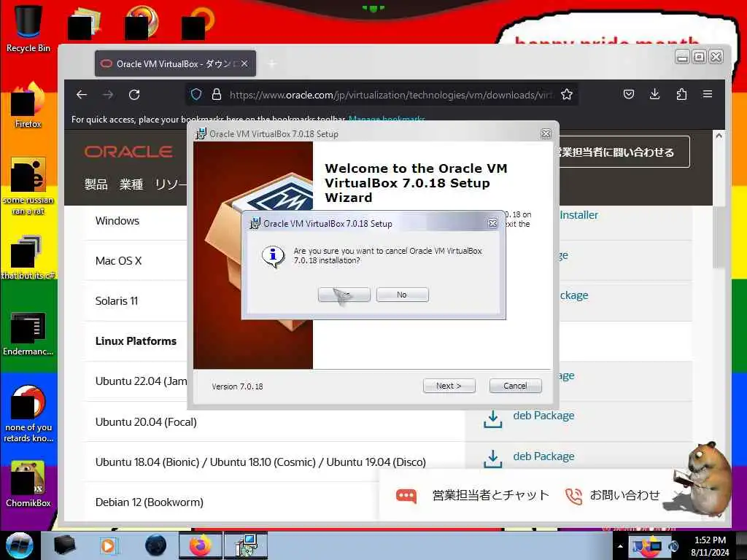Open the 'some russian ran a rat' desktop icon

pyautogui.click(x=28, y=186)
